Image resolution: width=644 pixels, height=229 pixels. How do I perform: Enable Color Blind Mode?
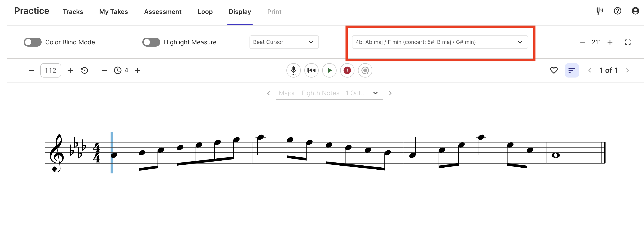point(33,42)
